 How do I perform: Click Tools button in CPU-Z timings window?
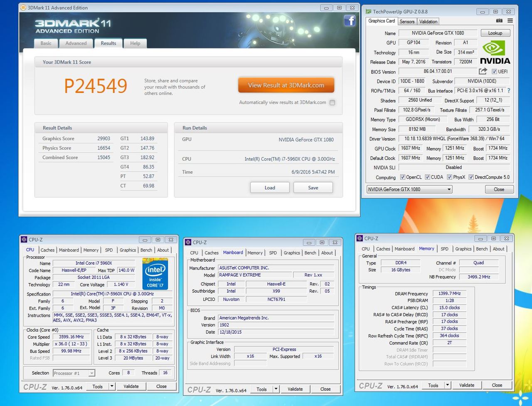tap(433, 385)
